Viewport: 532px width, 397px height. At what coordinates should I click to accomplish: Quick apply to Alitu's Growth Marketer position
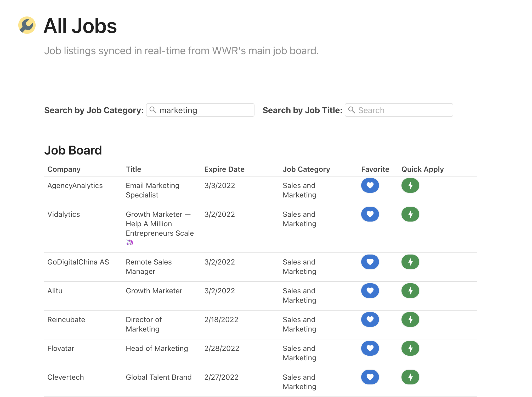tap(410, 291)
